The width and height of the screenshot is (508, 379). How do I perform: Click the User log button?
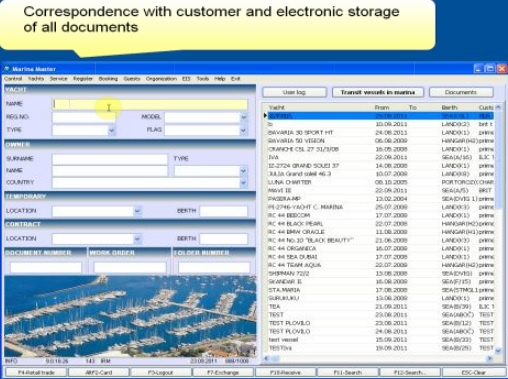tap(294, 92)
